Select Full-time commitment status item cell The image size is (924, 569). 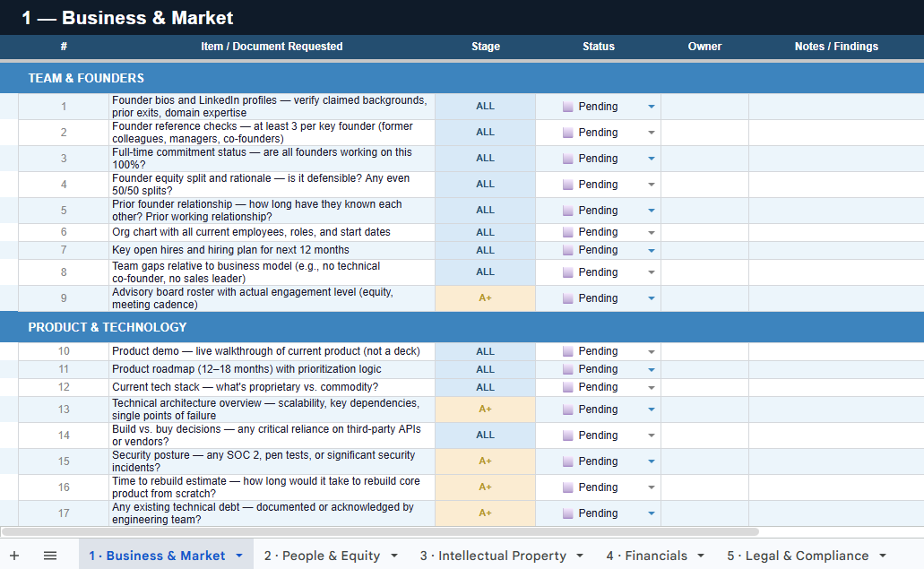click(272, 159)
